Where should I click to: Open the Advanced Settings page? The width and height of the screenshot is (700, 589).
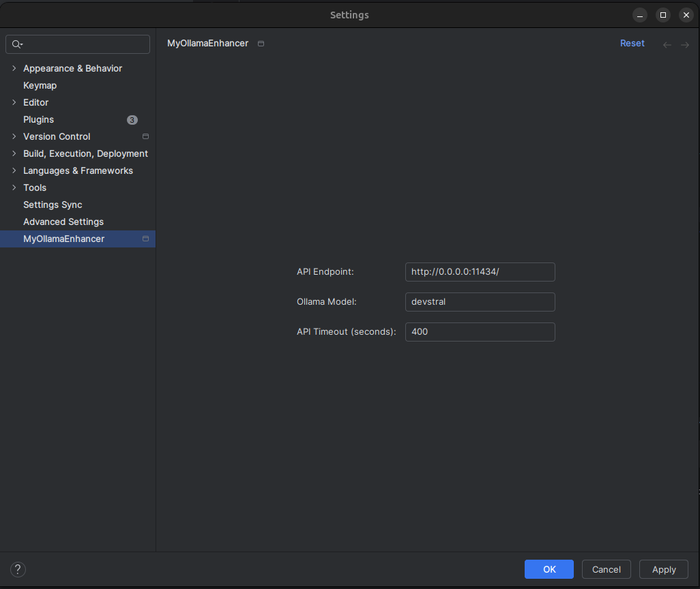(63, 222)
